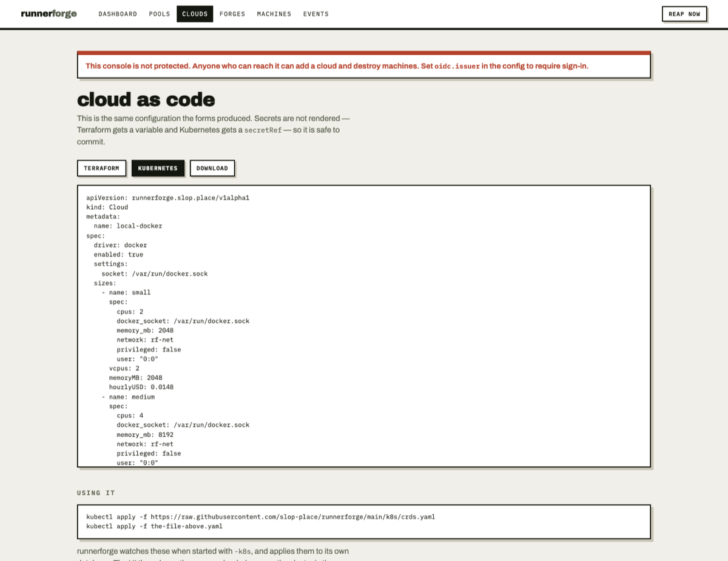Image resolution: width=728 pixels, height=561 pixels.
Task: Click the 'apiVersion: runnerforge.slop.place/v1alpha1' line
Action: tap(168, 198)
